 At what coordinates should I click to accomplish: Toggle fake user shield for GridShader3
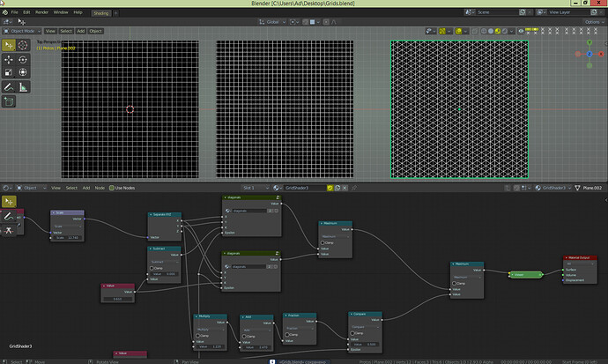[330, 188]
